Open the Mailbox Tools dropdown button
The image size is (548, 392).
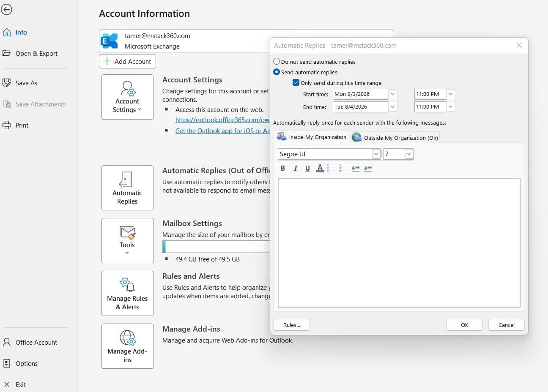pos(127,240)
